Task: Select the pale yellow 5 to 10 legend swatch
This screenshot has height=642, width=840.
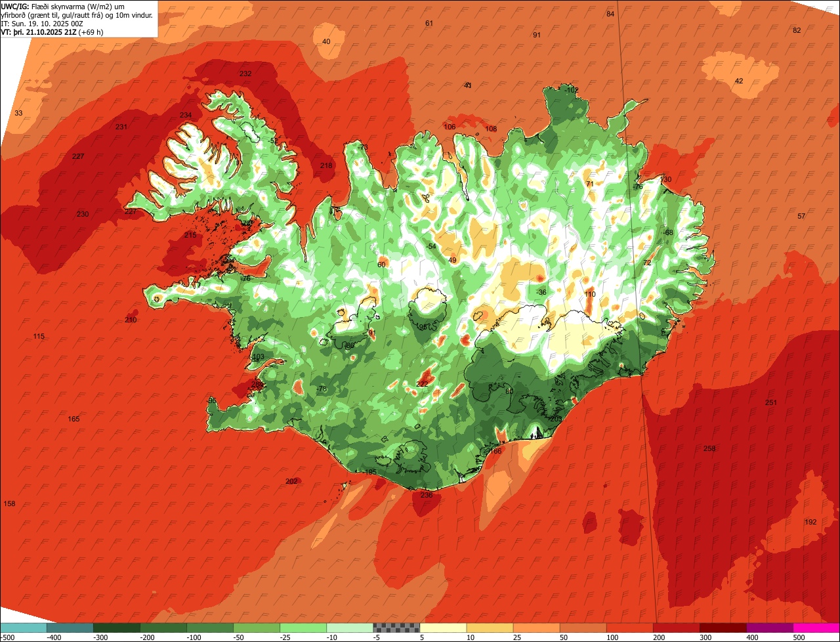Action: (443, 628)
